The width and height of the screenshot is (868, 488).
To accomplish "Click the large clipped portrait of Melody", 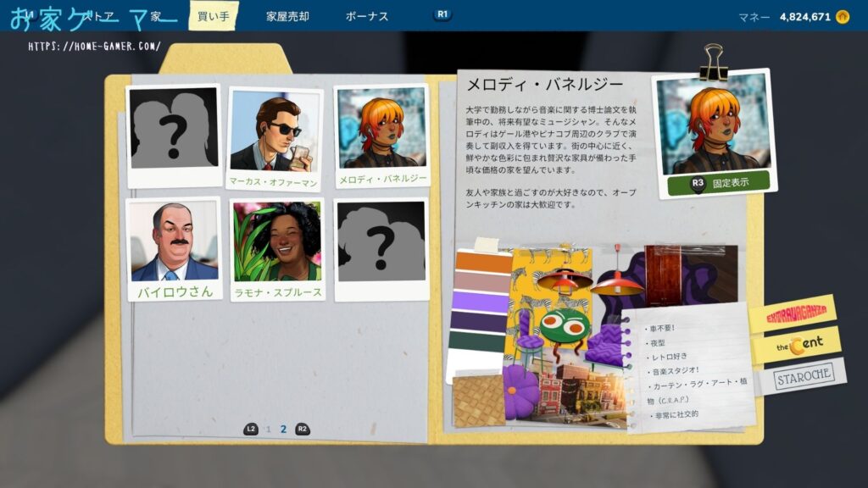I will [714, 124].
